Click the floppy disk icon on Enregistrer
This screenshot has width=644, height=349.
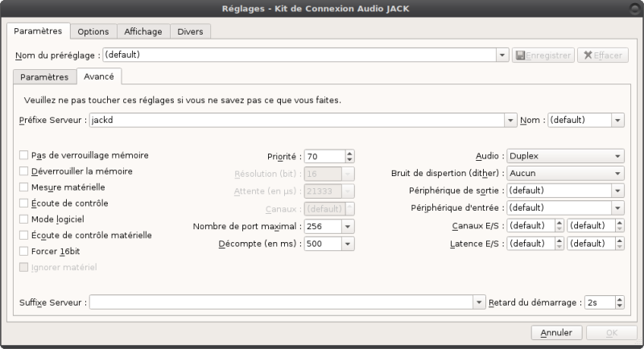coord(520,55)
